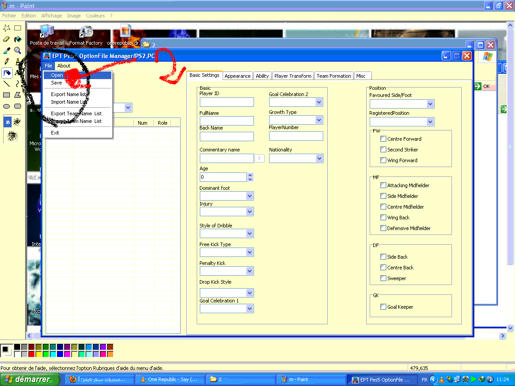The height and width of the screenshot is (386, 515).
Task: Select the Curve tool in Paint
Action: pyautogui.click(x=17, y=84)
